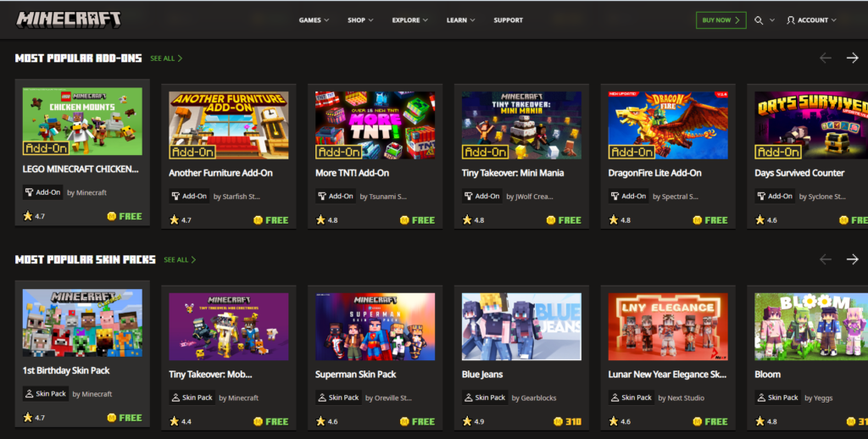The width and height of the screenshot is (868, 439).
Task: Click FREE price on Superman Skin Pack
Action: tap(424, 422)
